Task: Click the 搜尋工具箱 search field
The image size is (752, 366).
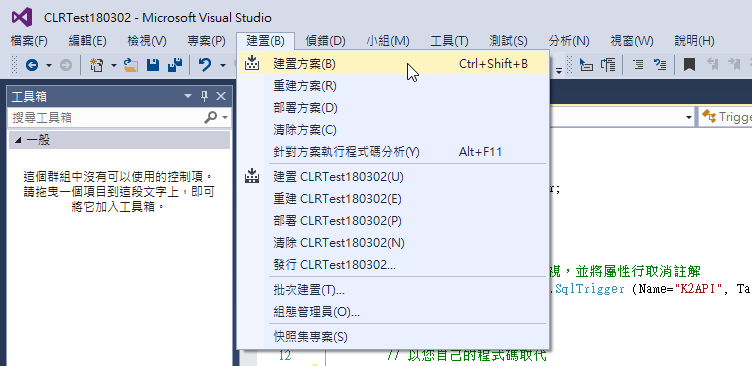Action: coord(107,118)
